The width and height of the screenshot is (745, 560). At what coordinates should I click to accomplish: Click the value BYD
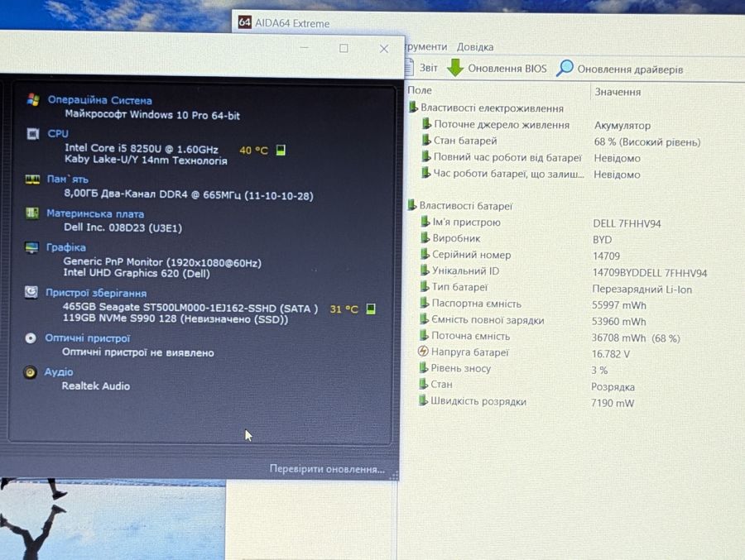point(602,240)
